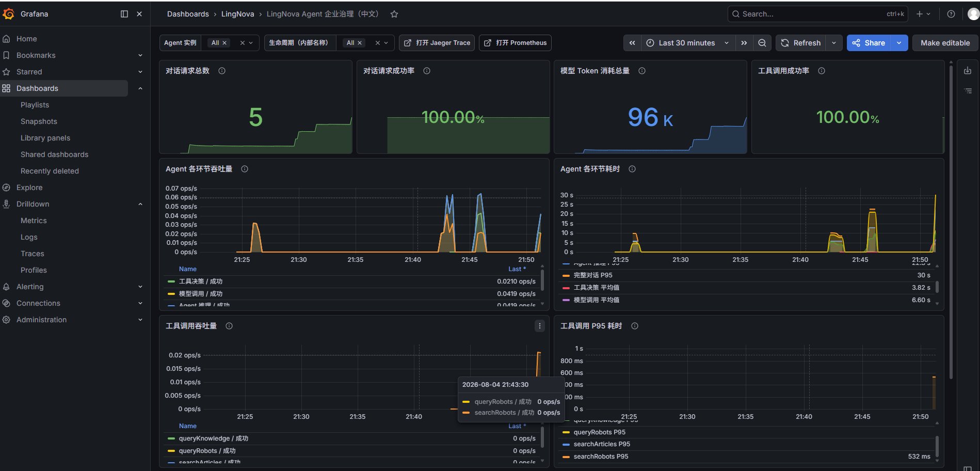Remove the All value from 生命周期 filter

[x=360, y=43]
